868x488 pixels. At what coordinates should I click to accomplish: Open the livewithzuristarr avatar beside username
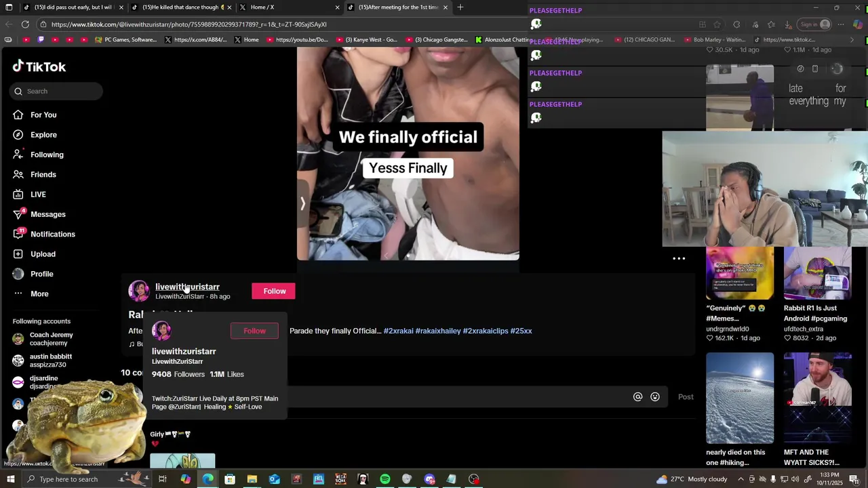click(139, 291)
